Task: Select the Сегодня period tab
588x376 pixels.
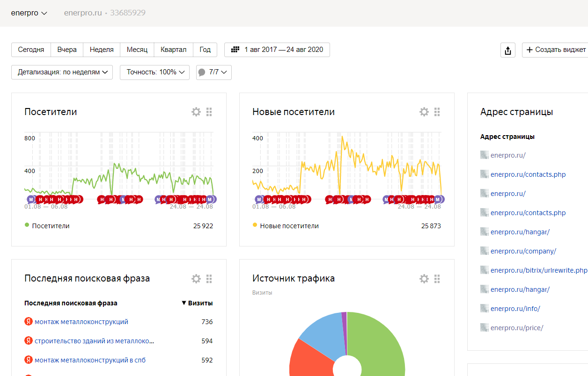Action: [x=31, y=50]
